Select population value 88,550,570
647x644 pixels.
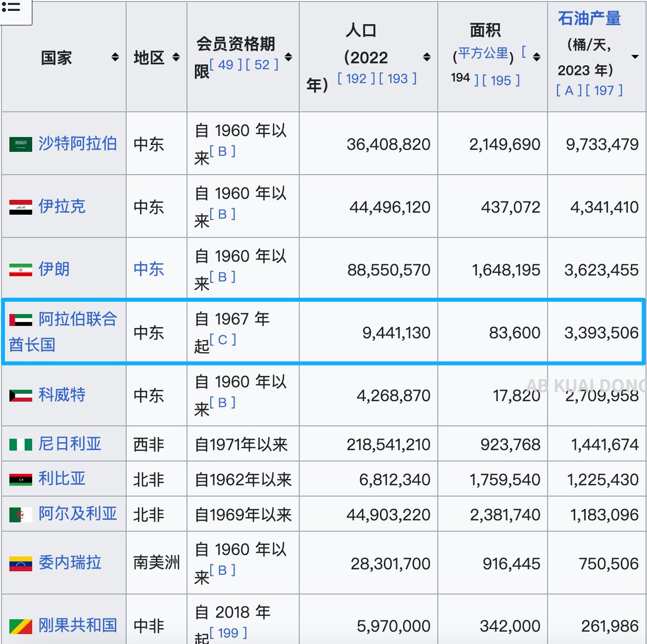(x=389, y=270)
